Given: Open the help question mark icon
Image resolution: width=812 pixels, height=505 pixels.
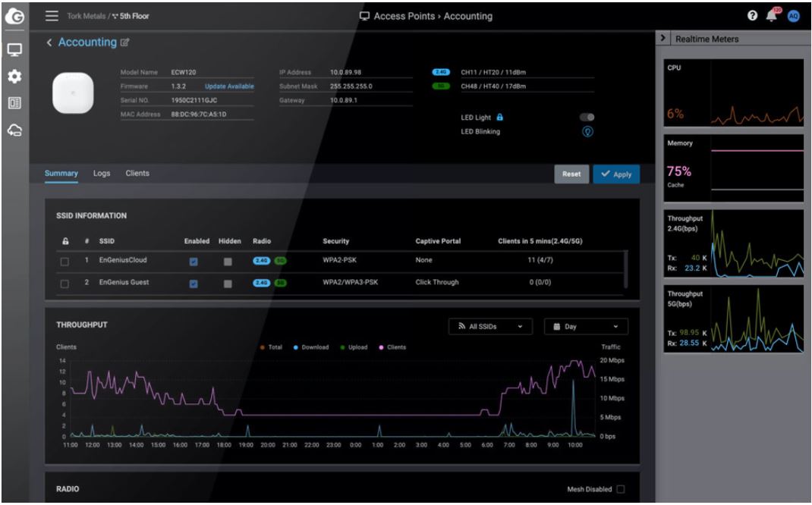Looking at the screenshot, I should [752, 16].
